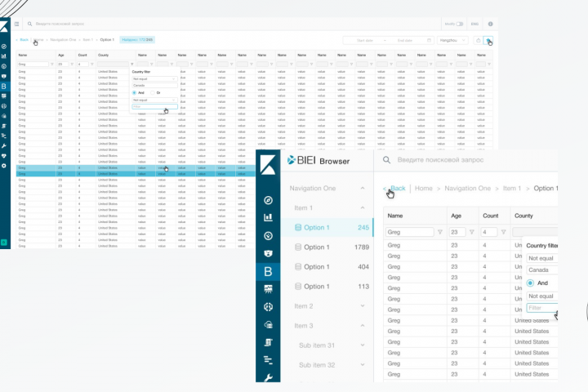Select Option 1 with count 113

pos(327,286)
